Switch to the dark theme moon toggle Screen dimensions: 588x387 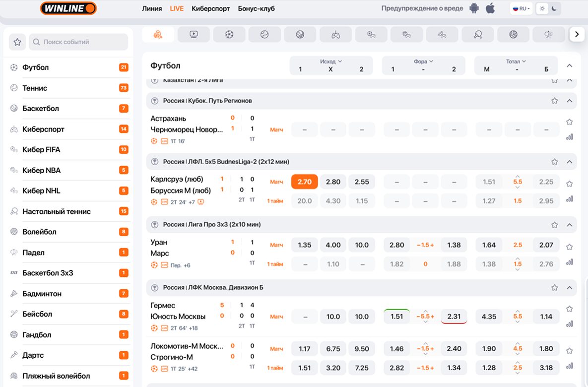click(x=554, y=8)
